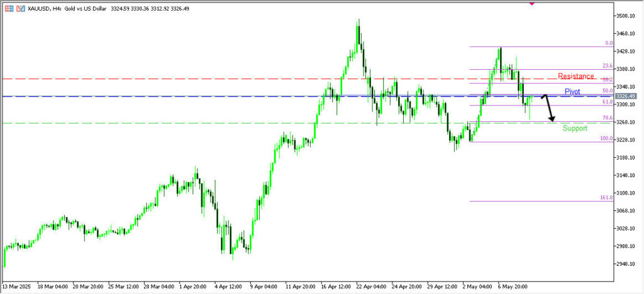
Task: Select the Fibonacci 78.6 level label
Action: [x=607, y=118]
